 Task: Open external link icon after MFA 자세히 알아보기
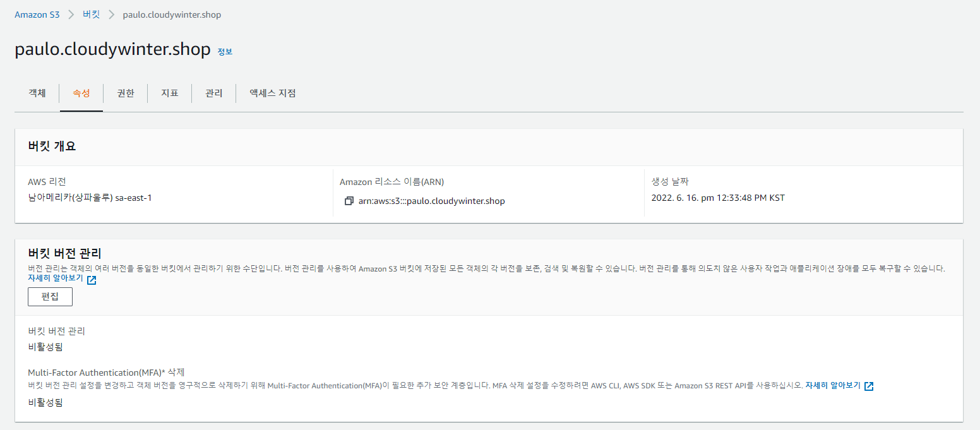coord(869,386)
